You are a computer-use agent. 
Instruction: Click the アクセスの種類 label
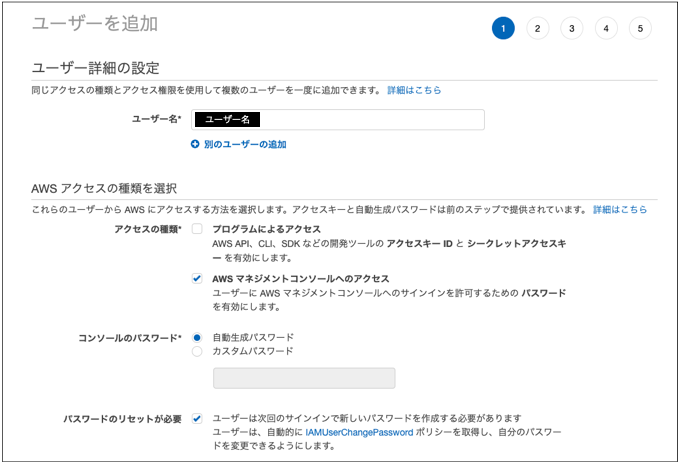coord(148,229)
